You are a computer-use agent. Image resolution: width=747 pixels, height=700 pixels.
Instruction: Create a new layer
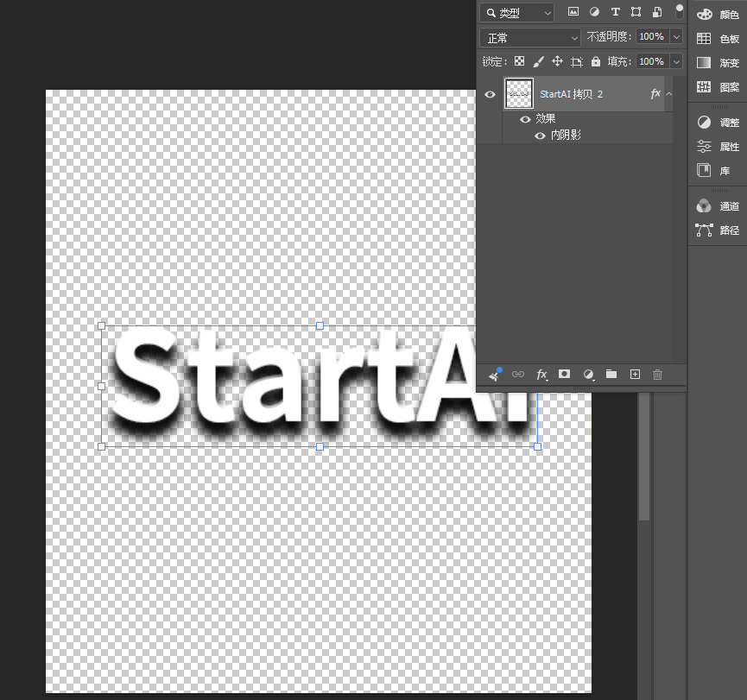pyautogui.click(x=635, y=375)
